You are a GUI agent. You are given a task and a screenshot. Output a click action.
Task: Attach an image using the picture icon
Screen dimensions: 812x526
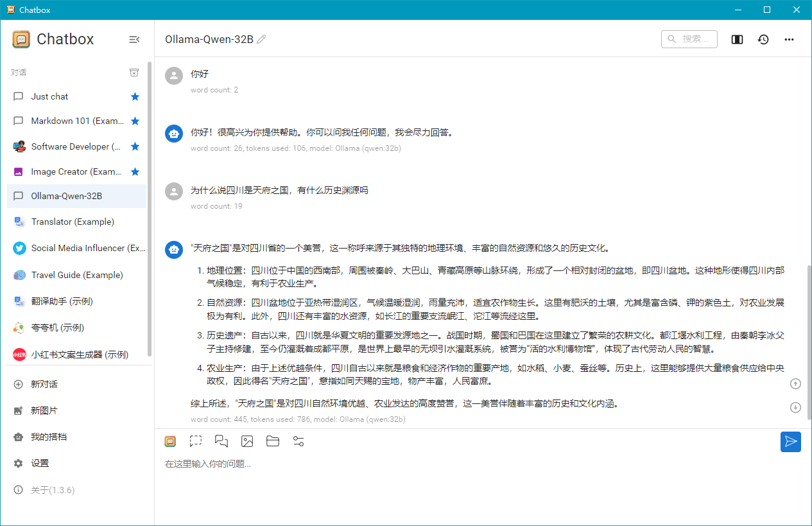(x=247, y=441)
